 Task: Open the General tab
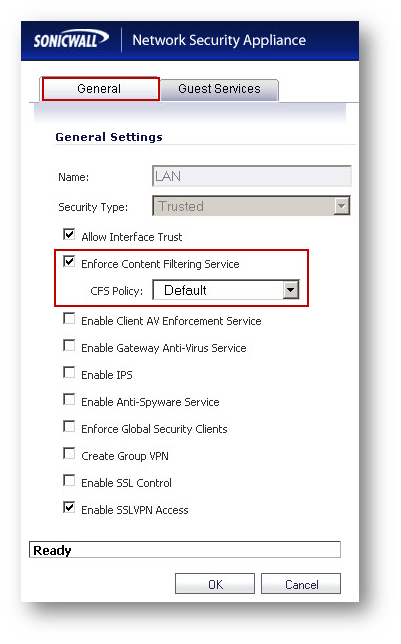click(100, 89)
